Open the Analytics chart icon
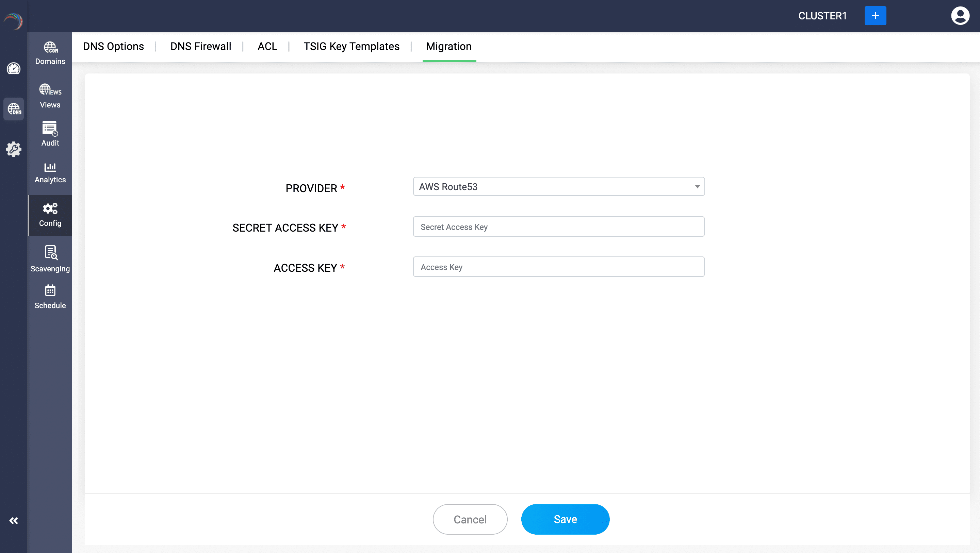The width and height of the screenshot is (980, 553). (x=50, y=167)
